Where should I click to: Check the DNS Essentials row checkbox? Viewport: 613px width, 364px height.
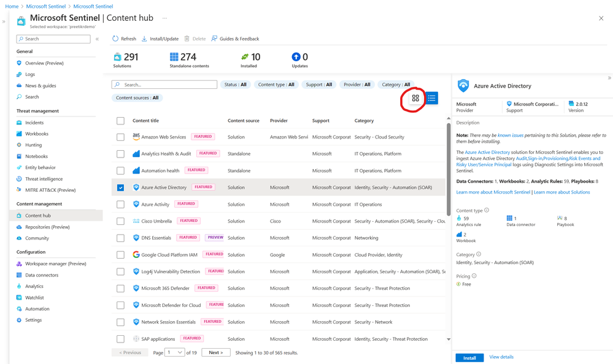[x=120, y=238]
